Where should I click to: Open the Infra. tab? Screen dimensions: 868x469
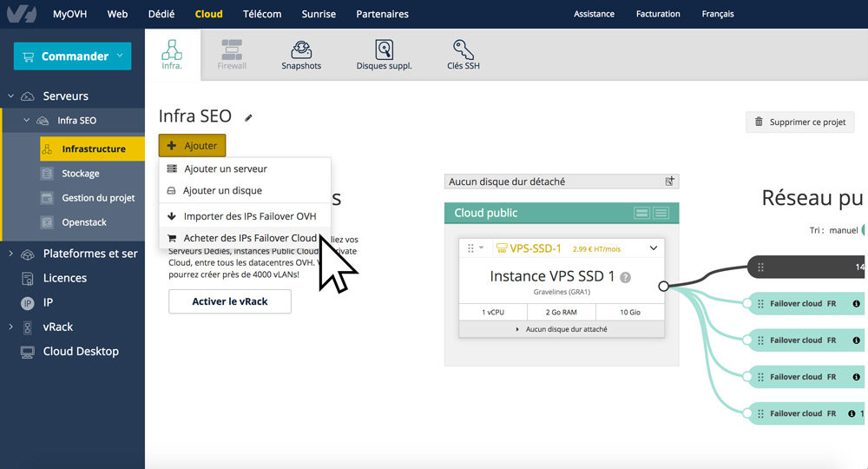(x=172, y=55)
